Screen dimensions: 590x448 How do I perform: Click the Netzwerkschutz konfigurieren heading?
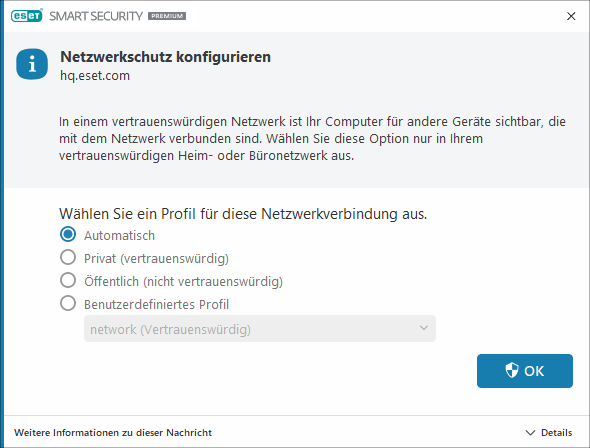click(165, 57)
